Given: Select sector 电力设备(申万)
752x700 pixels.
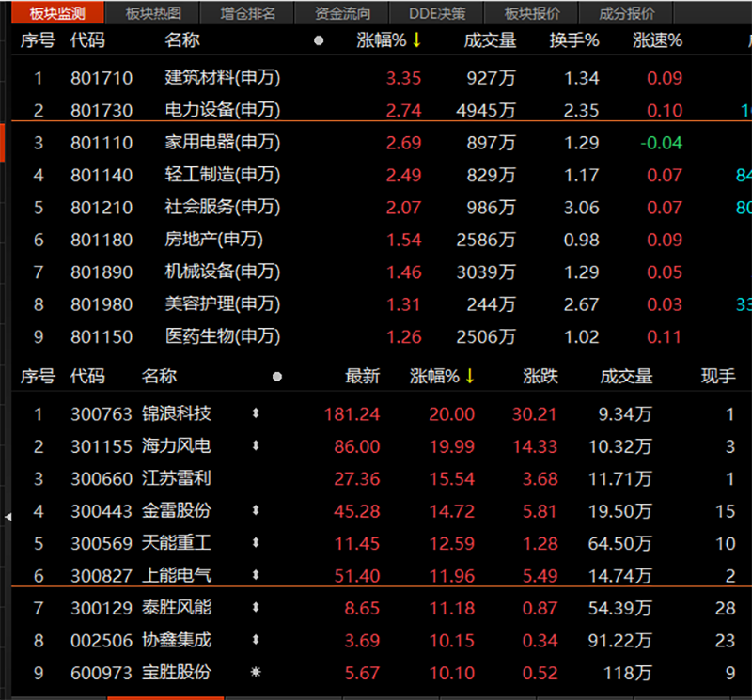Looking at the screenshot, I should pyautogui.click(x=223, y=110).
